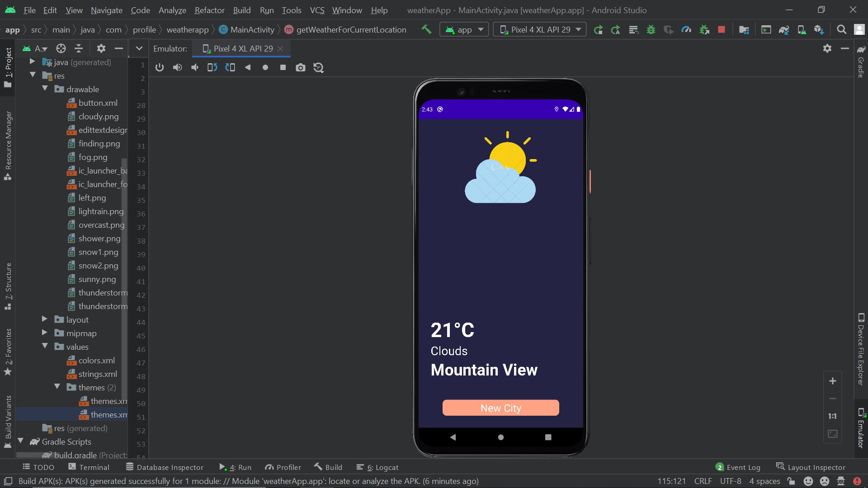
Task: Collapse the drawable folder
Action: click(x=45, y=89)
